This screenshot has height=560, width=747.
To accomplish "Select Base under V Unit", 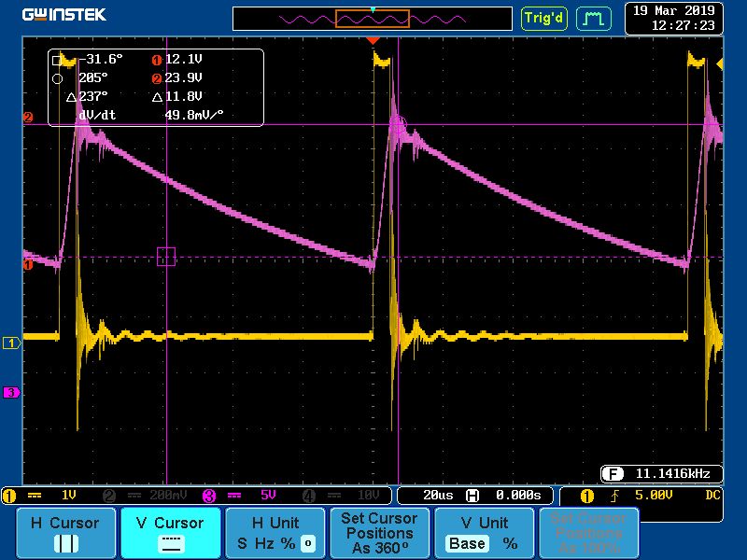I will tap(467, 543).
